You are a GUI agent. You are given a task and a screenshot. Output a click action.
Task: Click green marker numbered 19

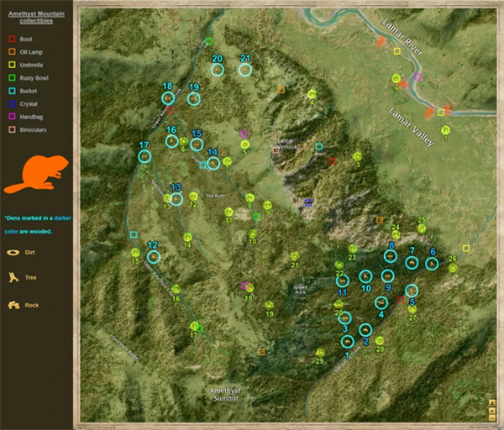[x=269, y=306]
